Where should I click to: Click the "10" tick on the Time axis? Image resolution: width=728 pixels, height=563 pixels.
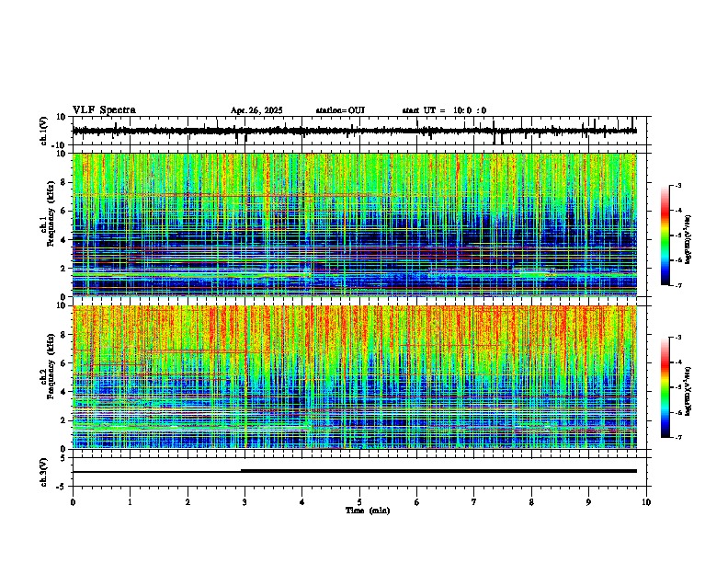coord(646,502)
